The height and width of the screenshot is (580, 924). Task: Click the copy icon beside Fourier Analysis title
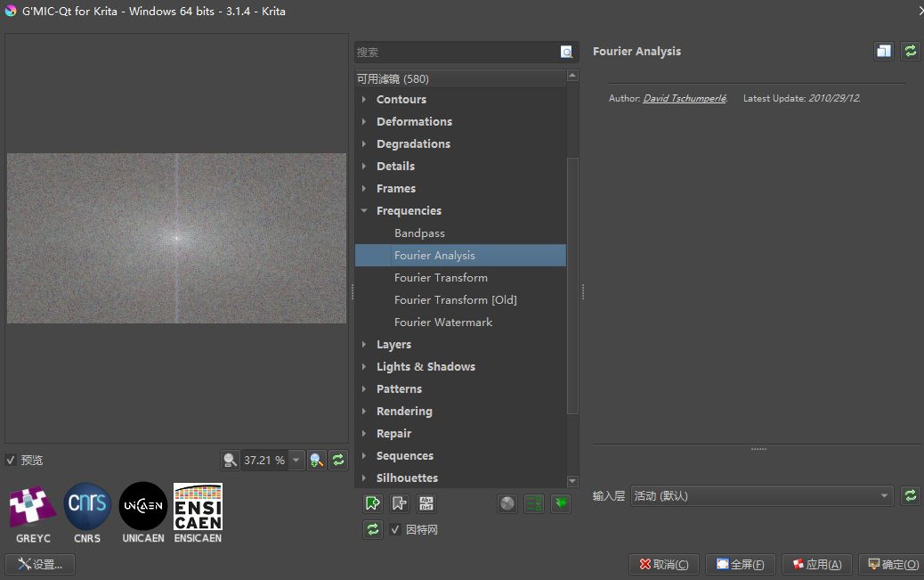coord(883,51)
